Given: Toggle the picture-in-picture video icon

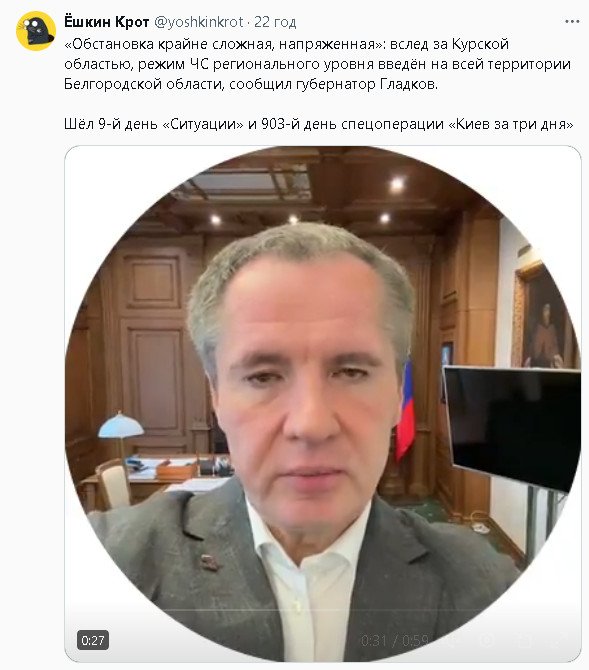Looking at the screenshot, I should 524,640.
